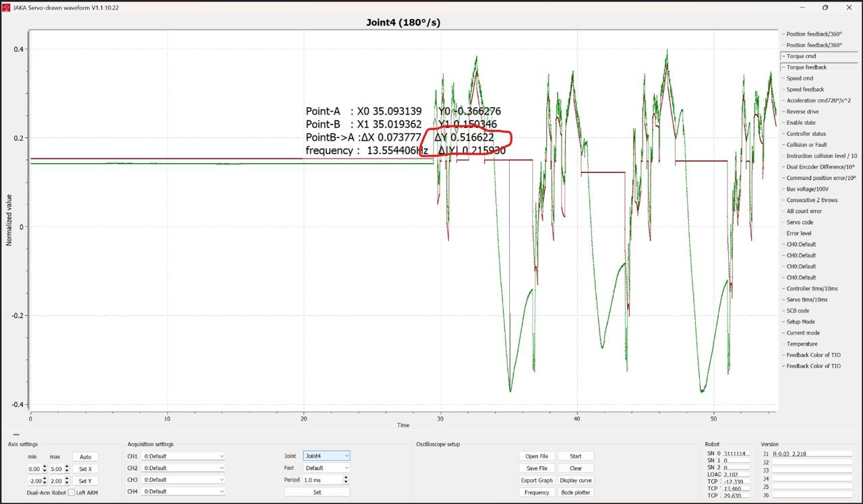Show the Bus voltage/100V curve
This screenshot has width=863, height=504.
[807, 189]
